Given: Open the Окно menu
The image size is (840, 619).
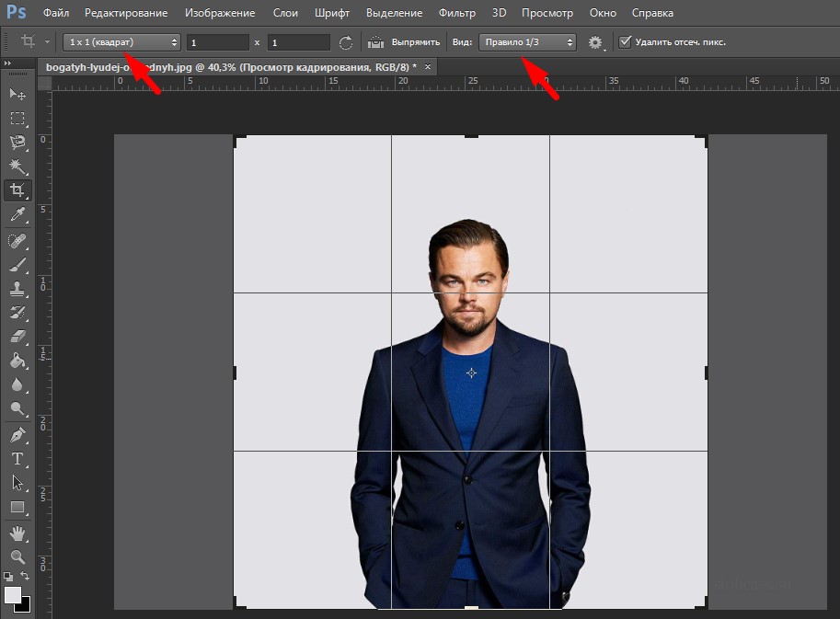Looking at the screenshot, I should (604, 12).
